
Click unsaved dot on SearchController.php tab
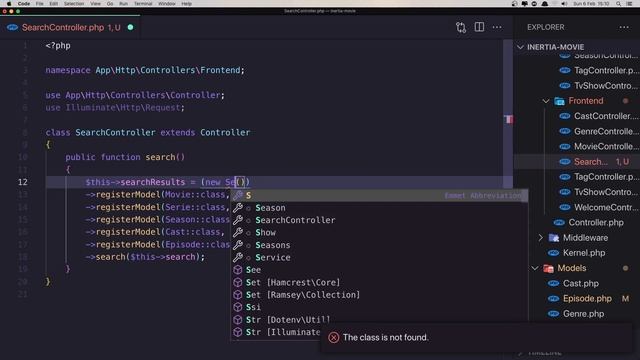click(x=130, y=27)
